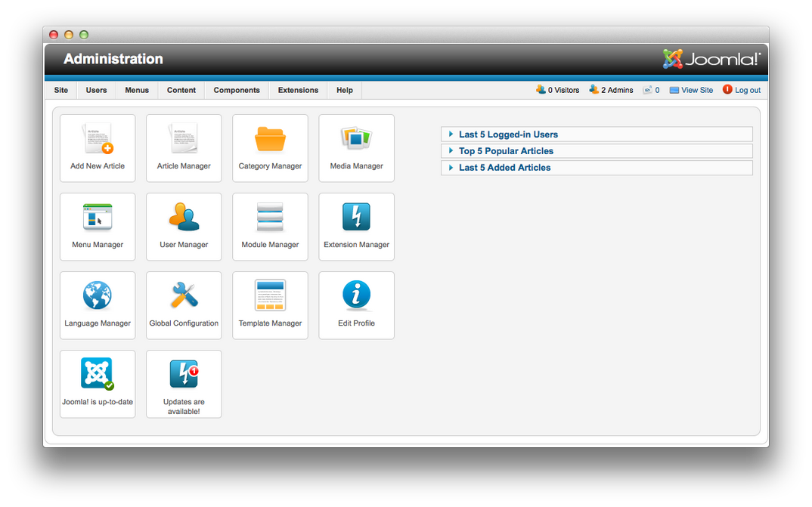Open the Article Manager icon
The width and height of the screenshot is (812, 507).
click(x=184, y=139)
